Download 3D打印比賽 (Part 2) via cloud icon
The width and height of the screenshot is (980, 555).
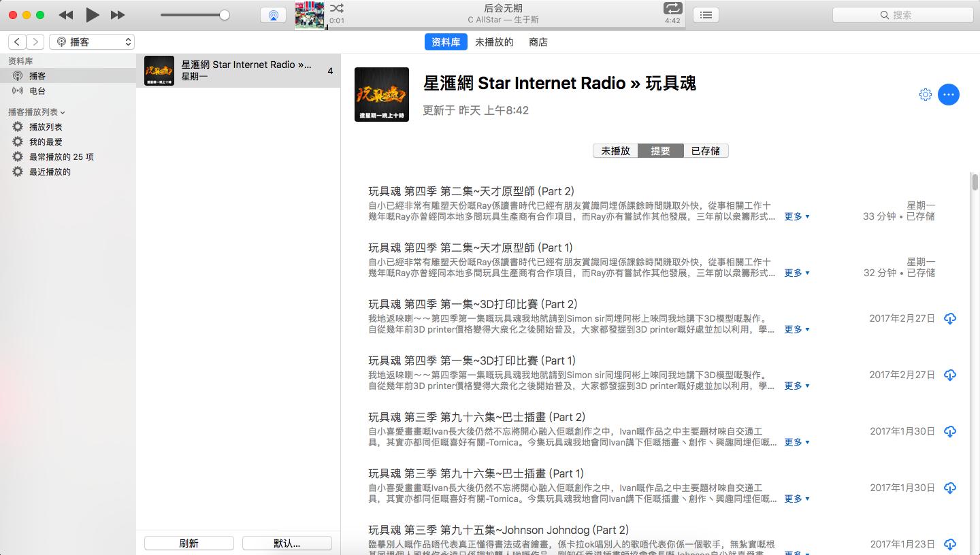pyautogui.click(x=950, y=318)
